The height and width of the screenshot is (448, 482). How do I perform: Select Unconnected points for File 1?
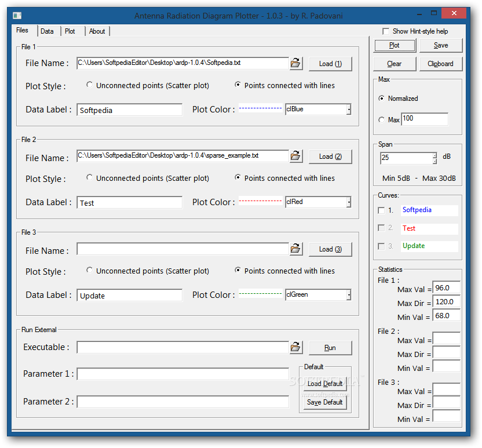pos(89,85)
